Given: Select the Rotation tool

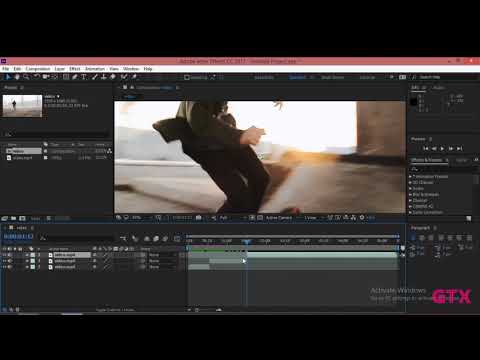Looking at the screenshot, I should pos(36,77).
